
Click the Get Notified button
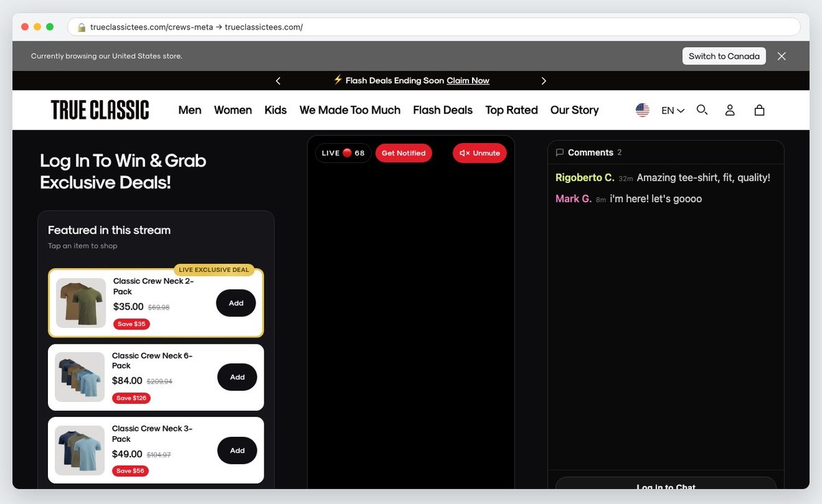pyautogui.click(x=403, y=153)
